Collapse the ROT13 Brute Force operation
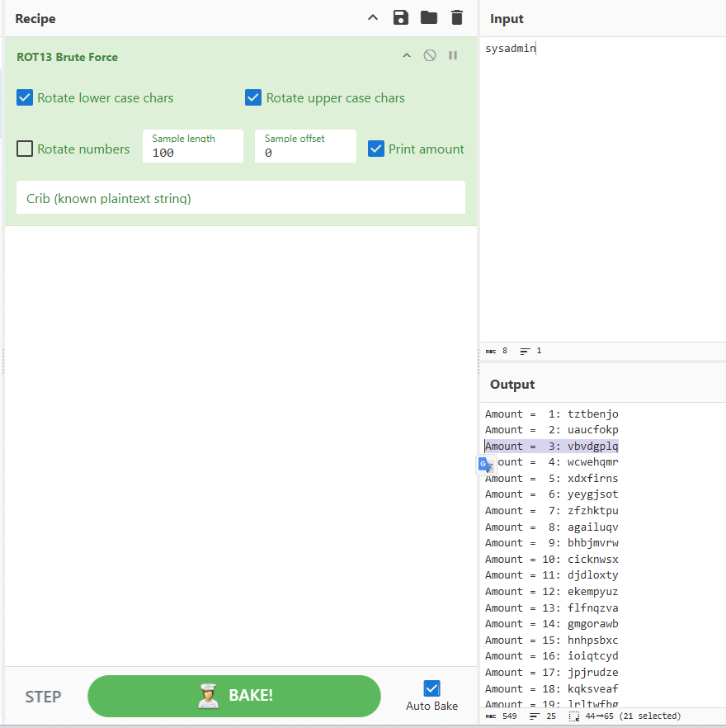The image size is (726, 728). (407, 56)
